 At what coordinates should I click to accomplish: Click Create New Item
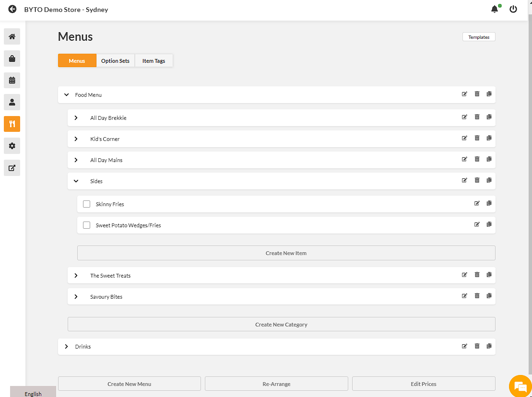click(286, 253)
